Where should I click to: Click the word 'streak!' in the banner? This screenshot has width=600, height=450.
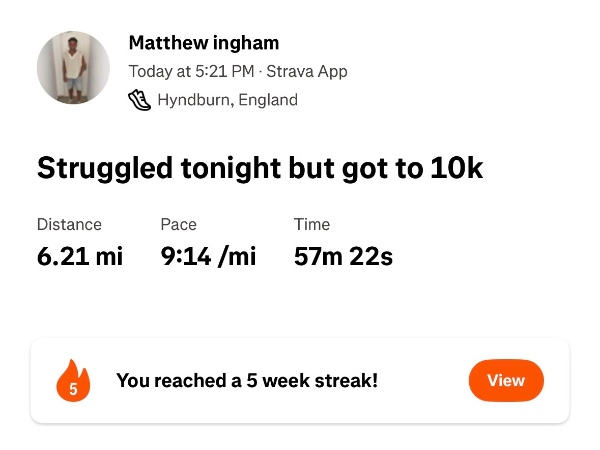350,381
